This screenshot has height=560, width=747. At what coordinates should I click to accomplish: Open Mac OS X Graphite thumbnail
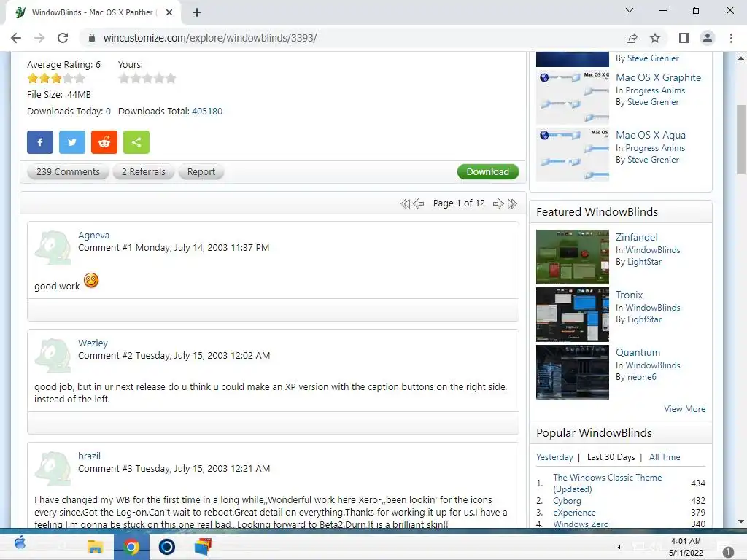pyautogui.click(x=572, y=98)
